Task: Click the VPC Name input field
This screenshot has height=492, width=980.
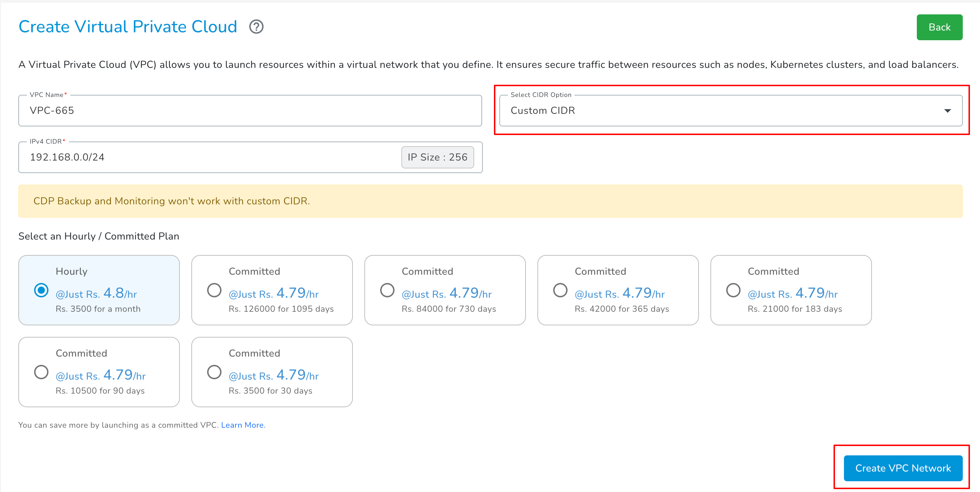Action: tap(228, 111)
